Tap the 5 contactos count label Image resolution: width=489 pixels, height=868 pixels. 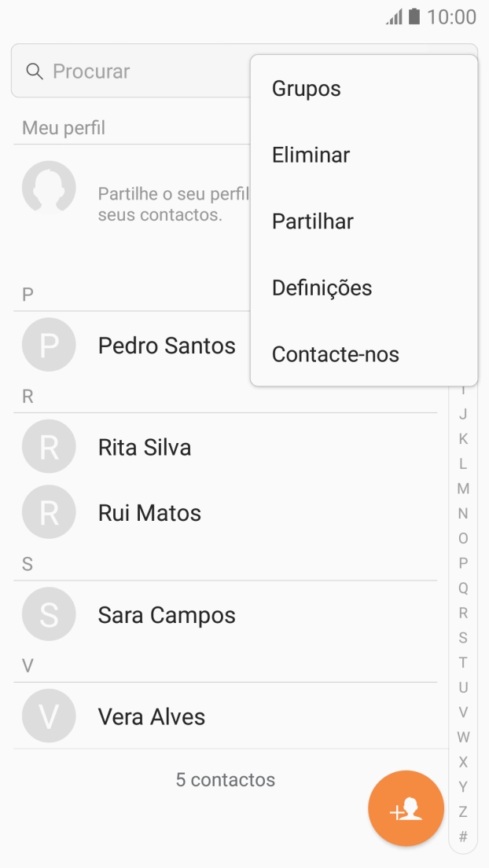[226, 779]
